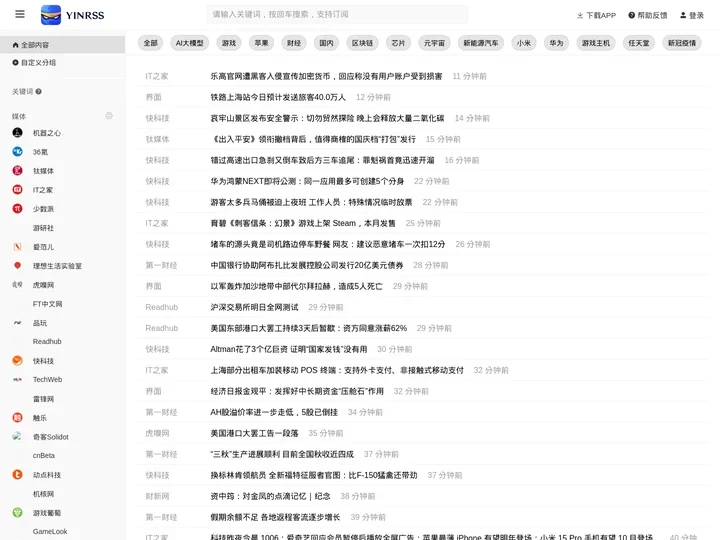Image resolution: width=720 pixels, height=540 pixels.
Task: Click the home icon beside 全部内容
Action: [x=16, y=45]
